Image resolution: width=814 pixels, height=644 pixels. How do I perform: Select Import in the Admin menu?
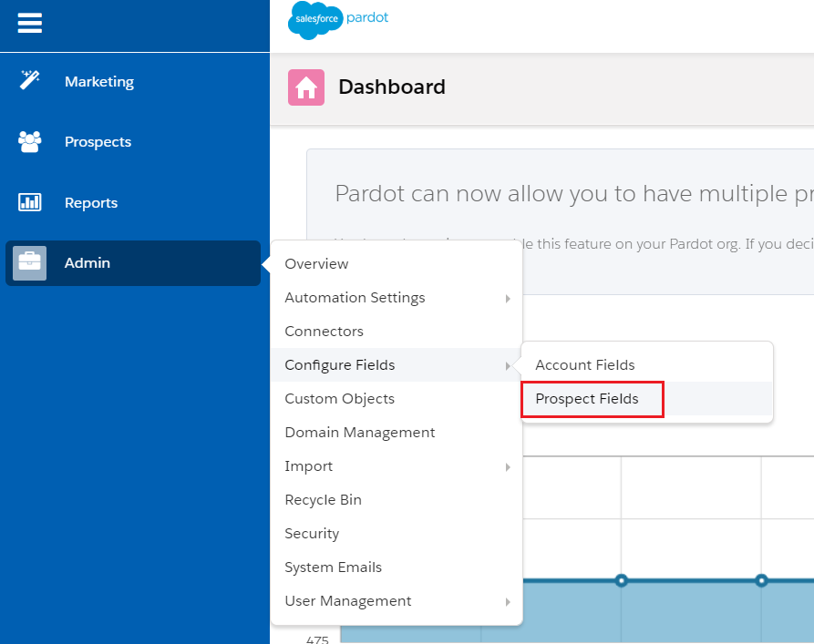pyautogui.click(x=397, y=466)
